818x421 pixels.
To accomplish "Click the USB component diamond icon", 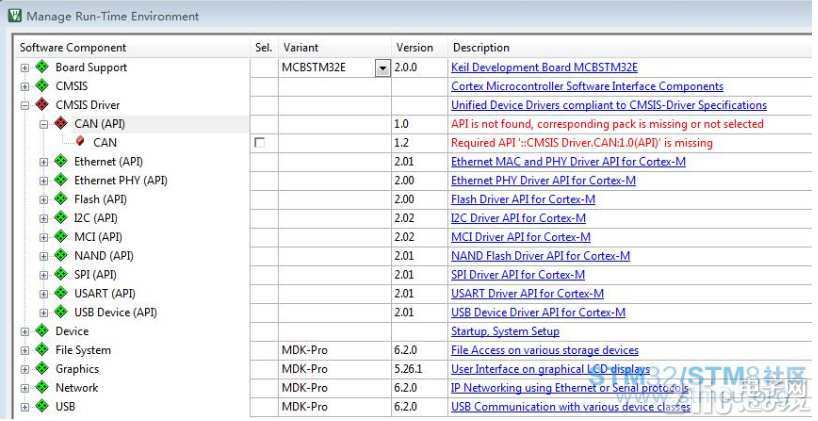I will coord(42,406).
